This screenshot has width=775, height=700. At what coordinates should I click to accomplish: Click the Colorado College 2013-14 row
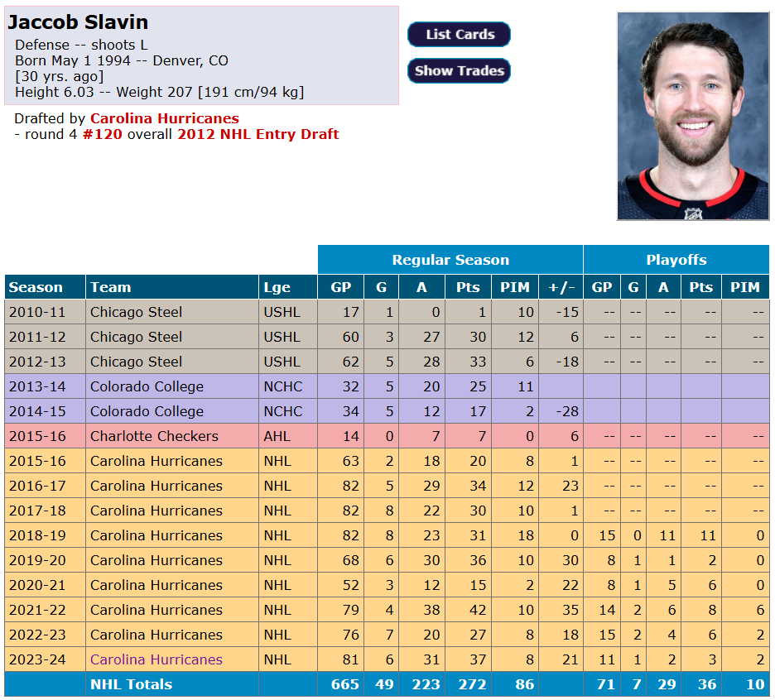click(147, 386)
